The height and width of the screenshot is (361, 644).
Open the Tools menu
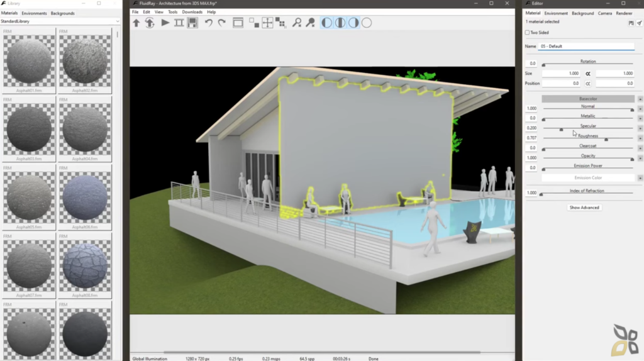click(172, 12)
